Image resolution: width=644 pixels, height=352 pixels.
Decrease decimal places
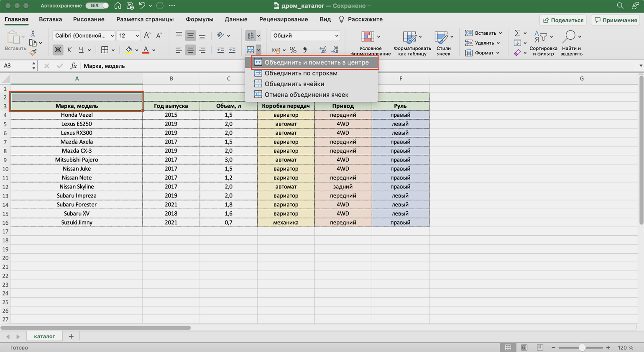click(335, 50)
